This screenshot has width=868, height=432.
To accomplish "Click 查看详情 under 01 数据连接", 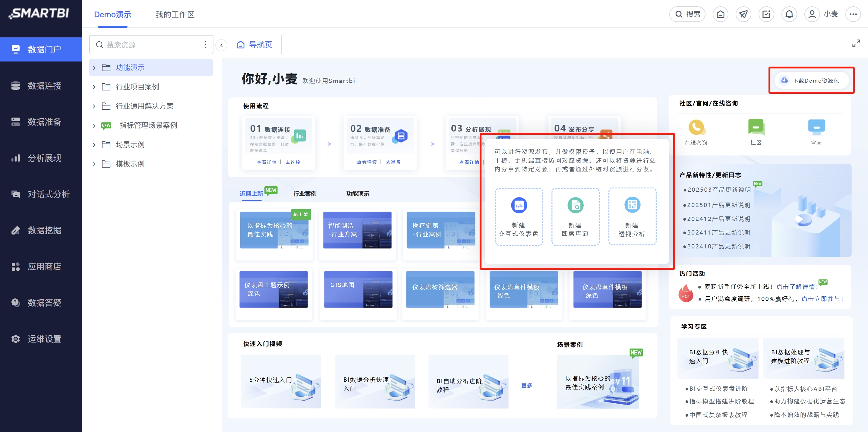I will pyautogui.click(x=267, y=162).
